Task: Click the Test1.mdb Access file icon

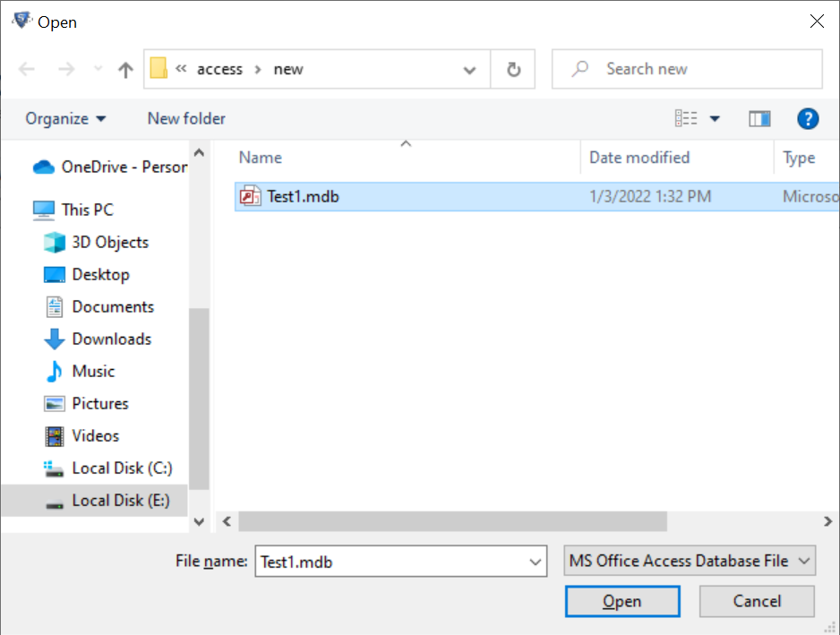Action: tap(250, 196)
